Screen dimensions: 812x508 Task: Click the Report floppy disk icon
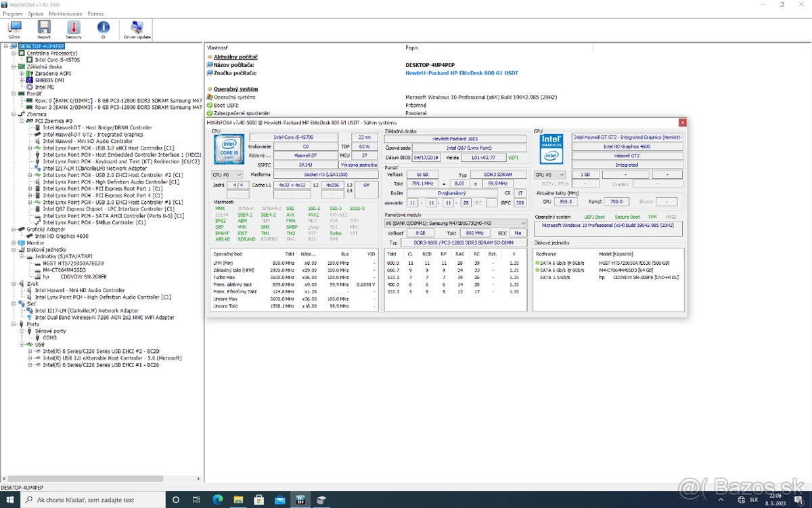[x=44, y=28]
